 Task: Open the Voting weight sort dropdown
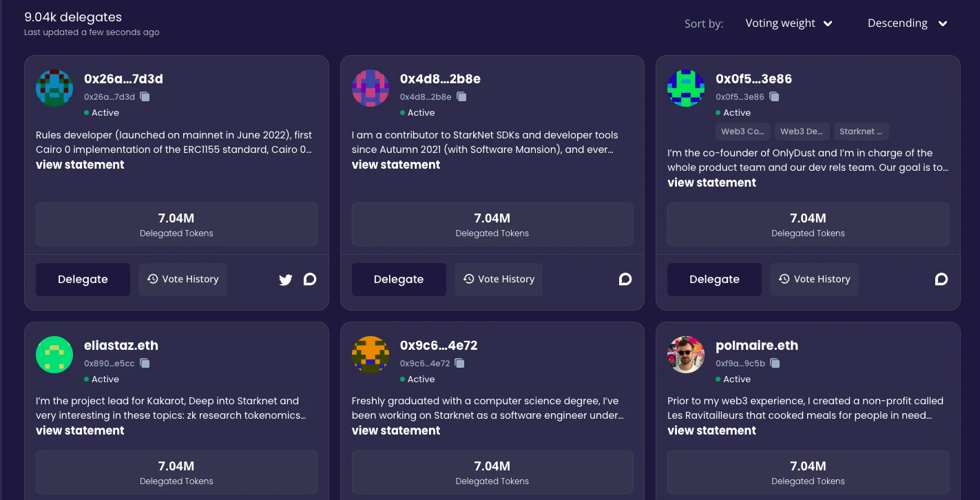point(789,23)
